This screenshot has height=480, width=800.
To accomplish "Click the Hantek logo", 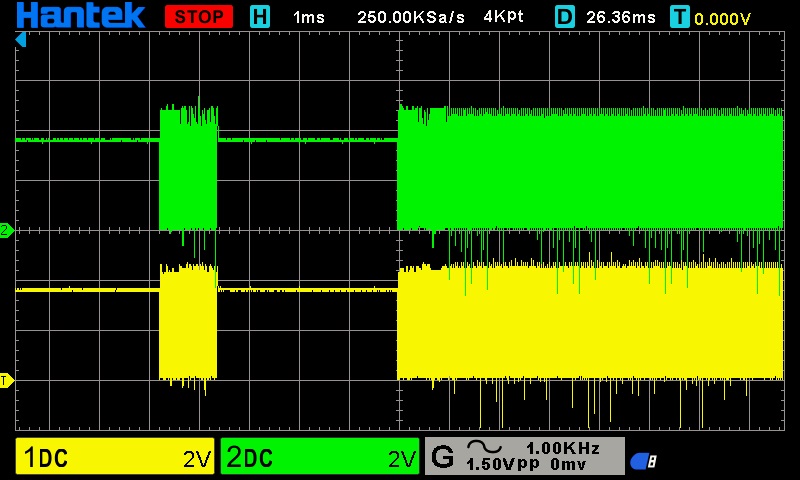I will tap(81, 15).
